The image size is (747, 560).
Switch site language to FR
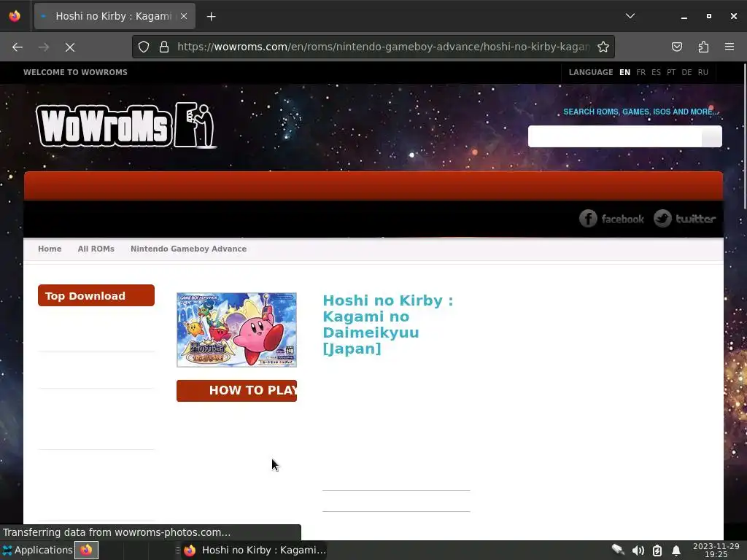click(x=640, y=72)
